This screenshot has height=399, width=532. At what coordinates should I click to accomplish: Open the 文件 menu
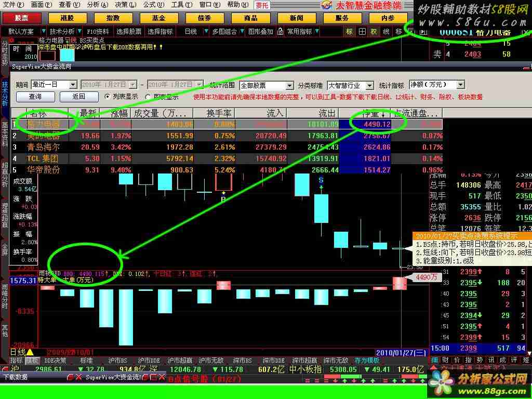pos(13,4)
